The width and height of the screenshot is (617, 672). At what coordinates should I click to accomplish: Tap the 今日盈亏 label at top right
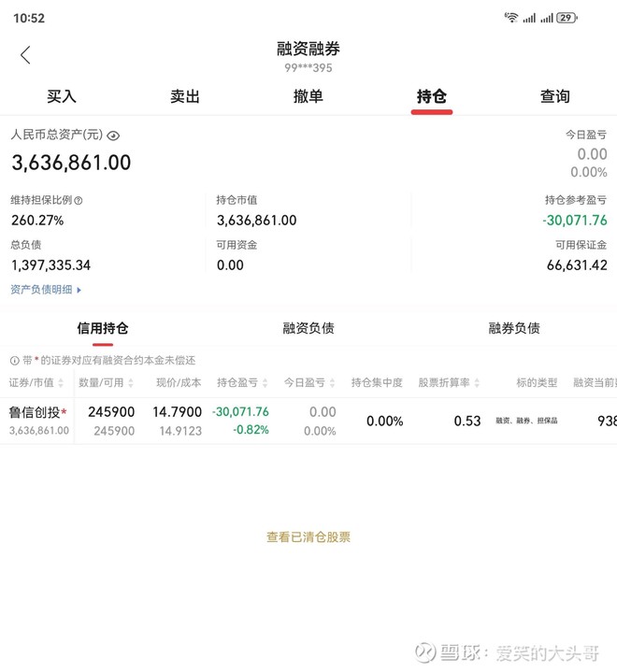(x=586, y=135)
